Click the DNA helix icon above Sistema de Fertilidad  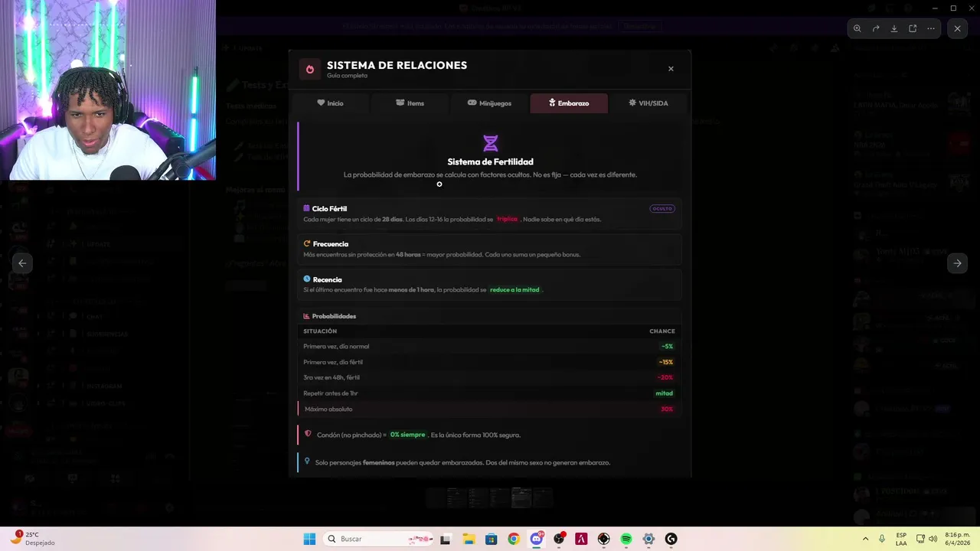point(491,143)
